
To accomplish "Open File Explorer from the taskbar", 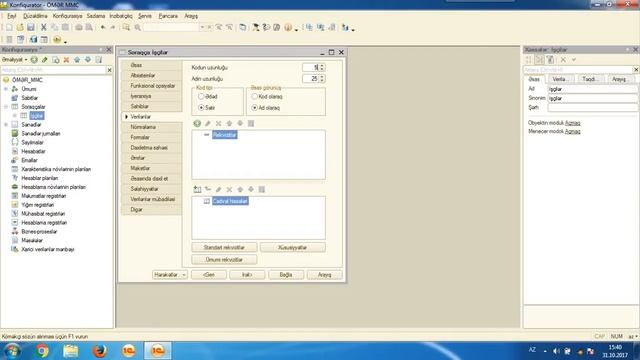I will click(71, 351).
